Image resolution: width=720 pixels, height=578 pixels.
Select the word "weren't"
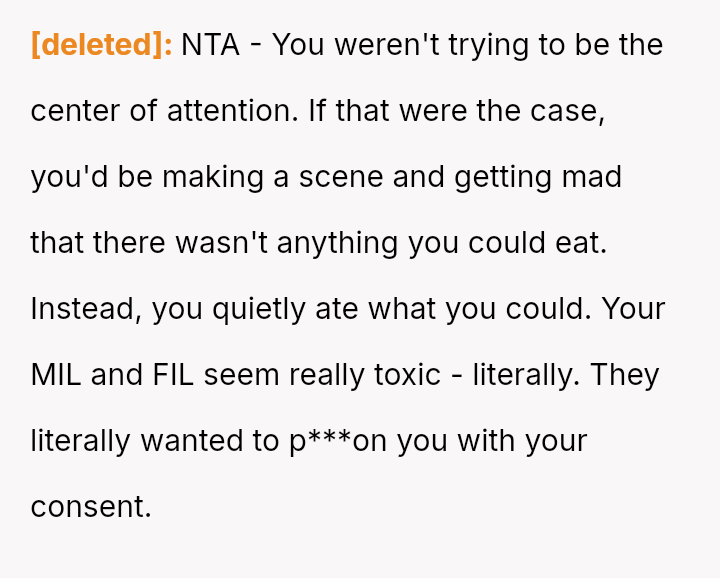tap(388, 45)
